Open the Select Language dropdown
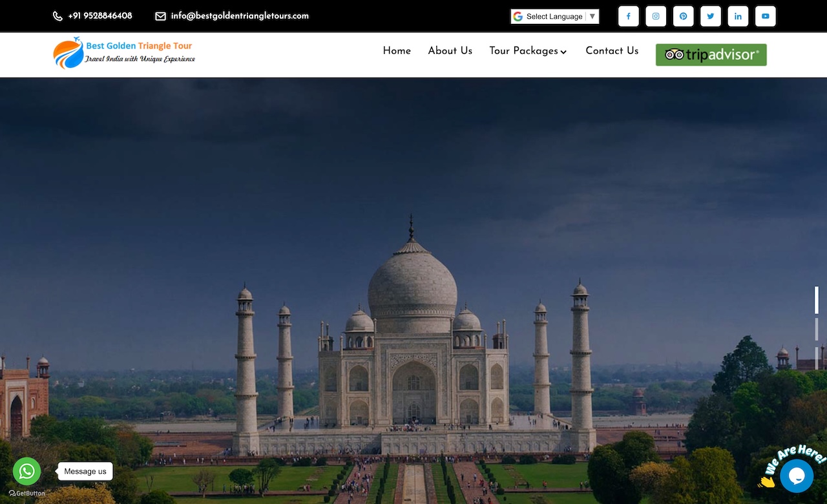 (554, 16)
